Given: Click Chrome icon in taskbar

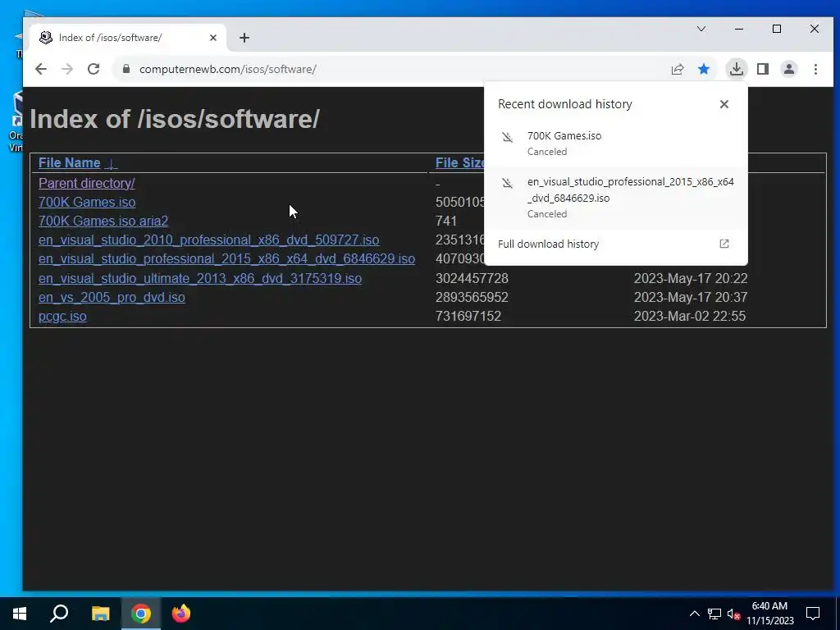Looking at the screenshot, I should pyautogui.click(x=141, y=614).
